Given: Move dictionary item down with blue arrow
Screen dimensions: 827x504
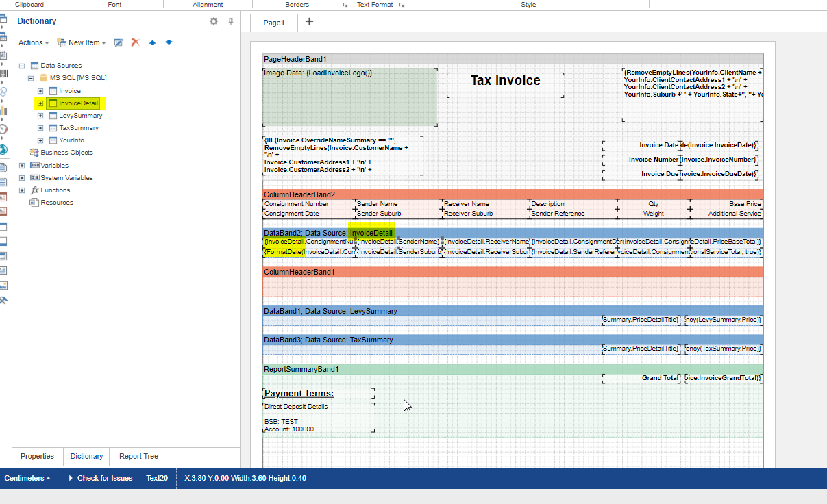Looking at the screenshot, I should coord(169,42).
